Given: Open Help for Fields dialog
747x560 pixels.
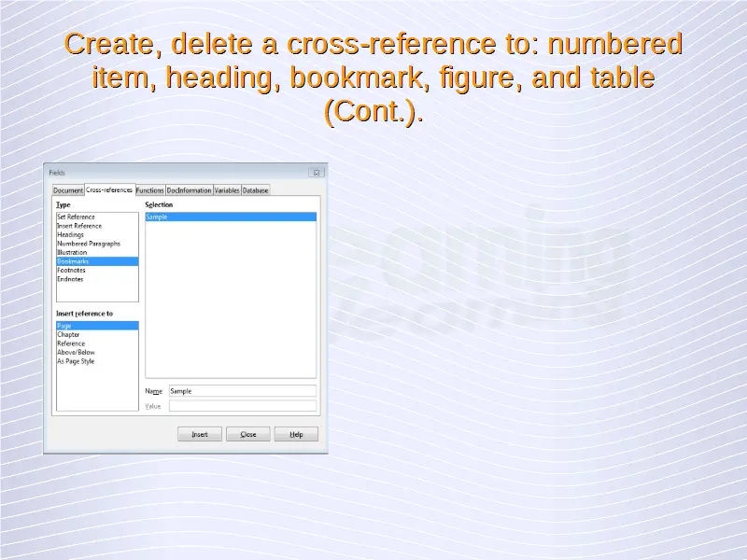Looking at the screenshot, I should click(x=296, y=435).
